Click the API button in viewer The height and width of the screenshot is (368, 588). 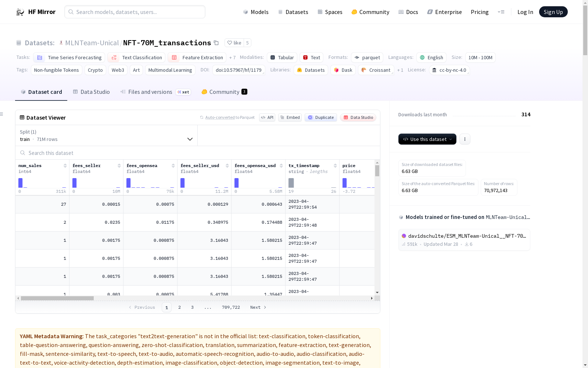tap(267, 117)
